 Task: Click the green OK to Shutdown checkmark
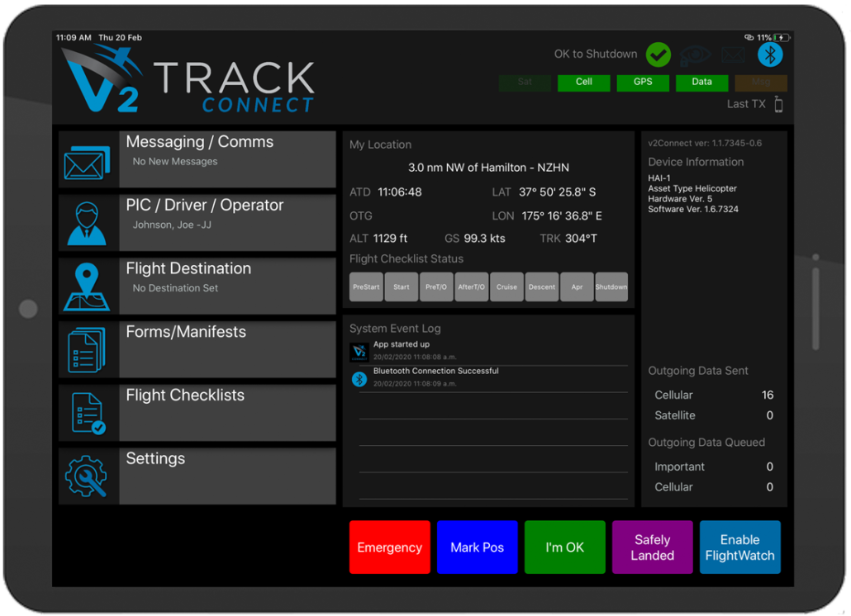(x=658, y=54)
